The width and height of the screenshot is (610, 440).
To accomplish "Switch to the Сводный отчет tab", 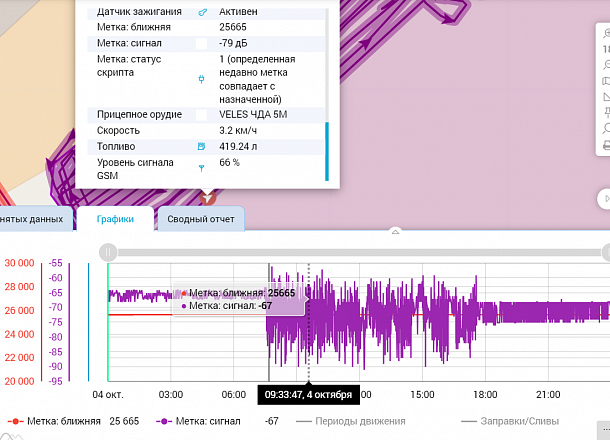I will [200, 218].
